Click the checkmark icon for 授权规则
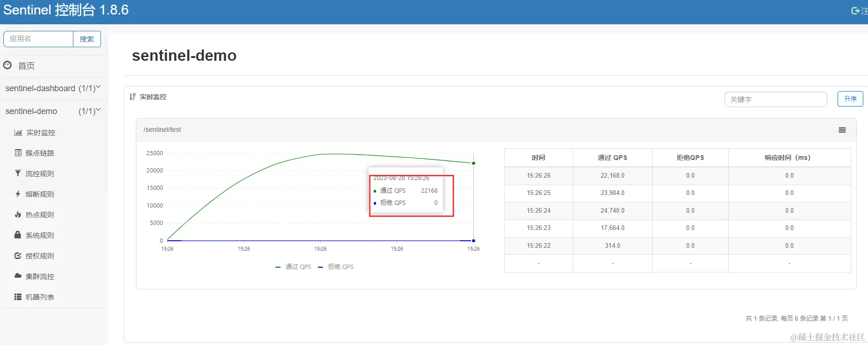 pos(18,256)
